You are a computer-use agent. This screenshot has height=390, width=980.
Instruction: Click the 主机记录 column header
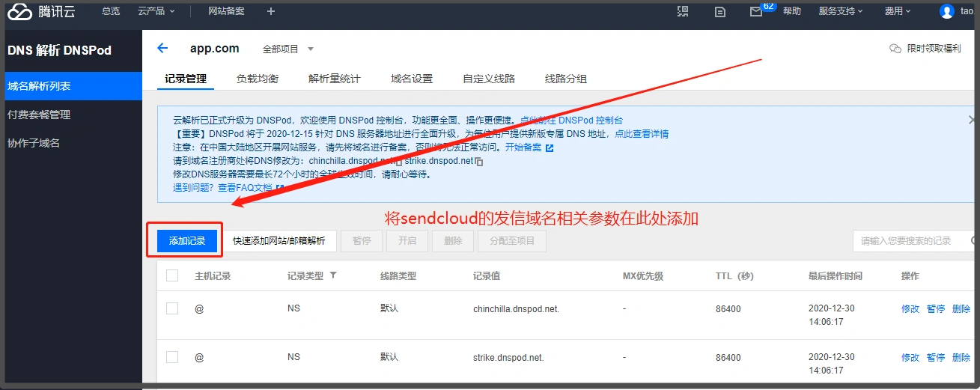click(x=213, y=275)
